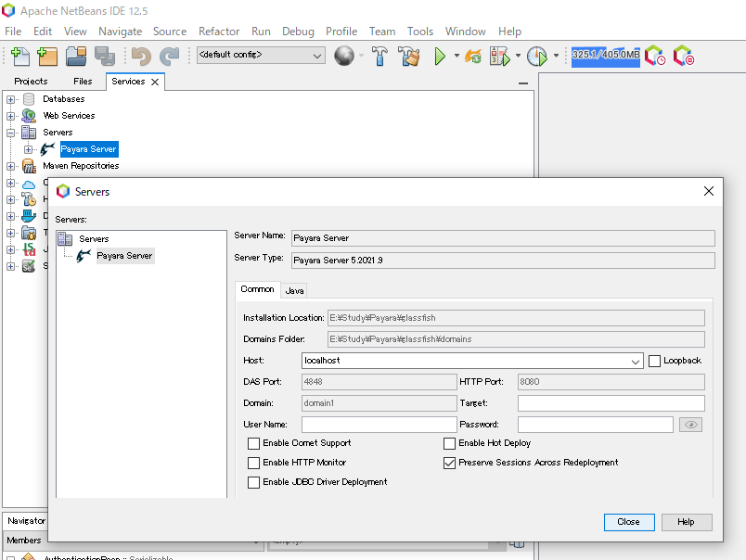The height and width of the screenshot is (560, 746).
Task: Close the Services tab with X
Action: coord(155,82)
